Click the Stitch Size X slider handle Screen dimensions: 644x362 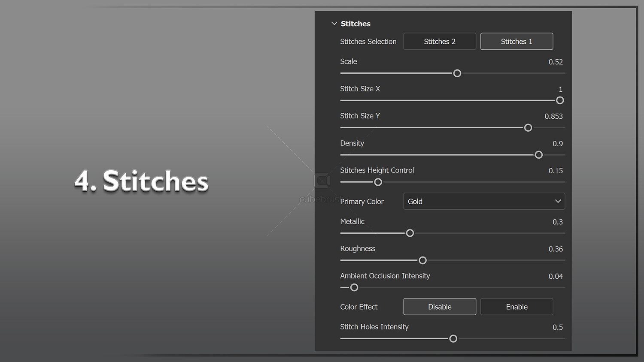point(560,100)
